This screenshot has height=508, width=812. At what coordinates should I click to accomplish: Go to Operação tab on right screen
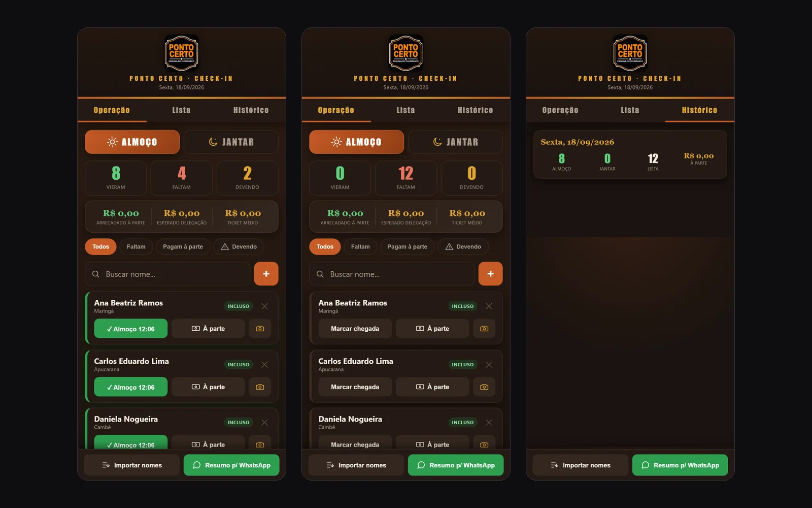tap(560, 110)
